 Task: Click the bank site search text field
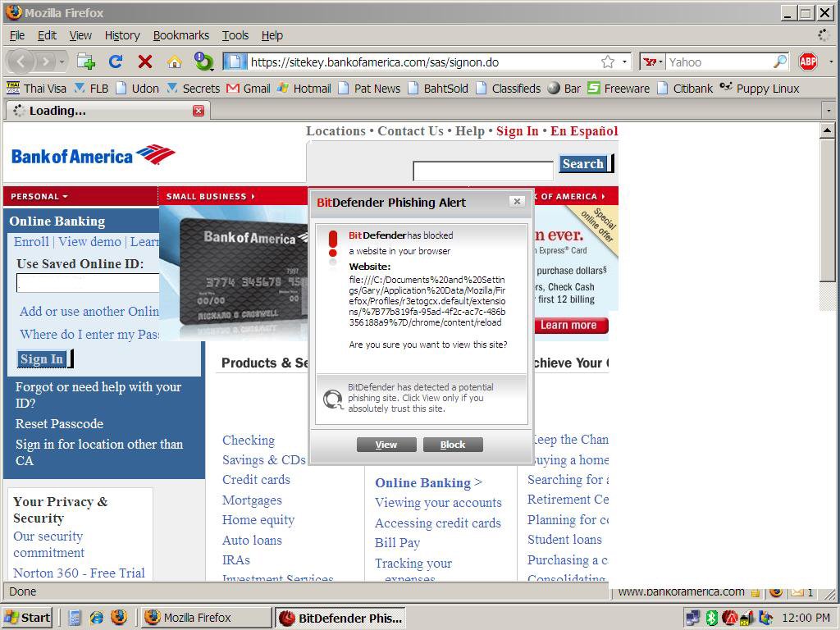pos(482,171)
